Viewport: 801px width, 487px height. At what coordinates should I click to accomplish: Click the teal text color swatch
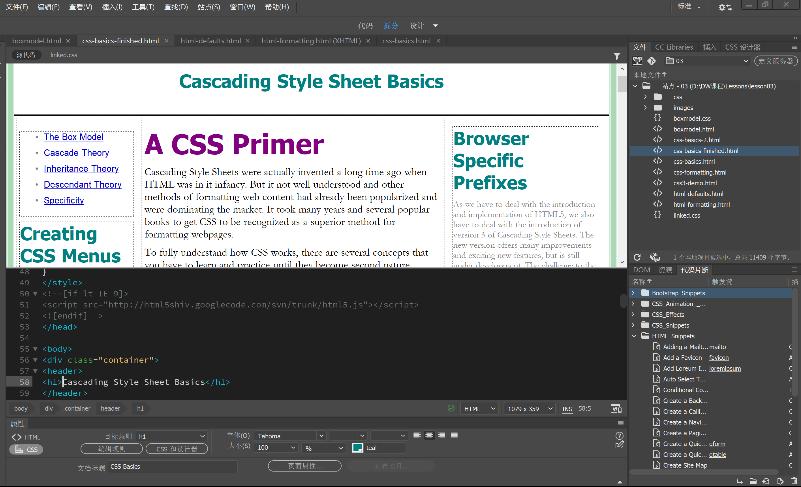[x=358, y=448]
